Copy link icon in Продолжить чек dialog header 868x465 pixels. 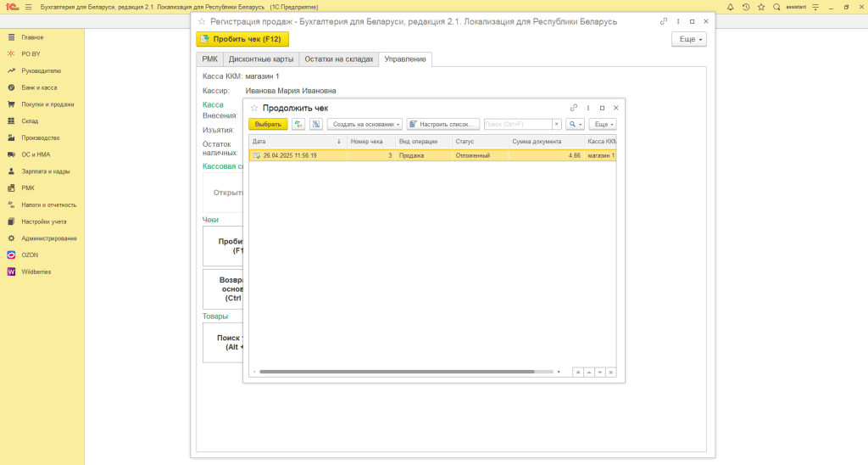574,108
